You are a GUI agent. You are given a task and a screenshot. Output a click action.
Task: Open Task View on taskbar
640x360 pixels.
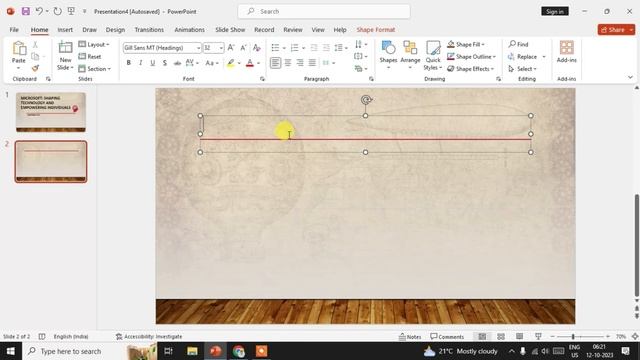pos(168,351)
